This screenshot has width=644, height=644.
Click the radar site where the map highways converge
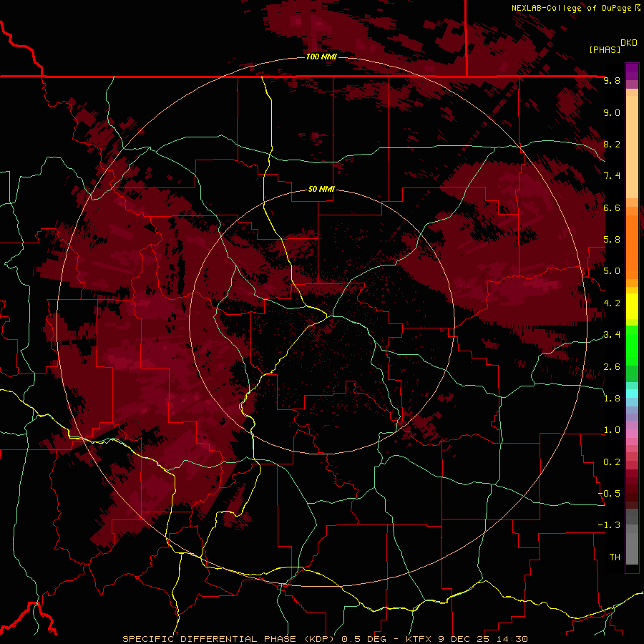tap(331, 316)
